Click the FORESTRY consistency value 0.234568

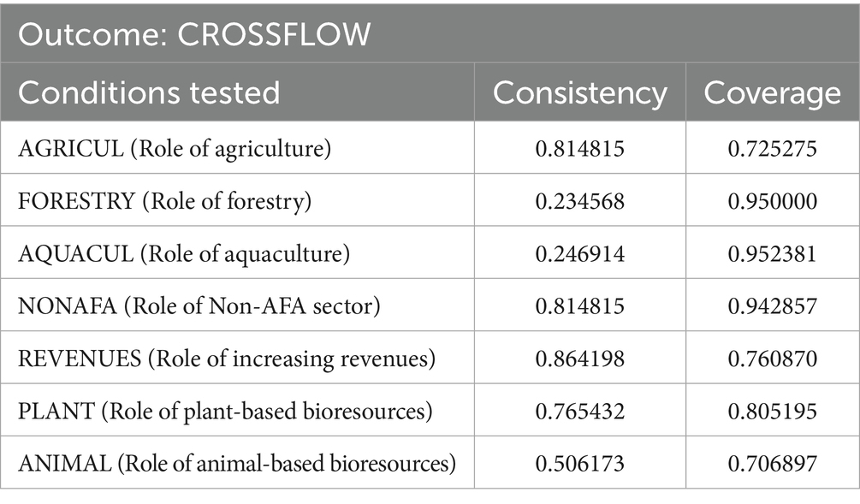tap(579, 201)
